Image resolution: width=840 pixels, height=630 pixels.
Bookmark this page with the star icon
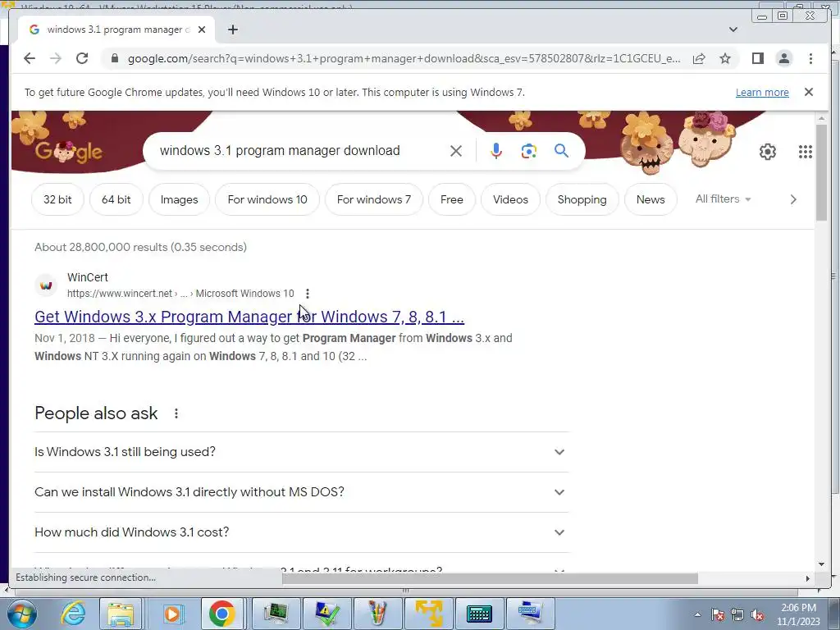tap(725, 58)
